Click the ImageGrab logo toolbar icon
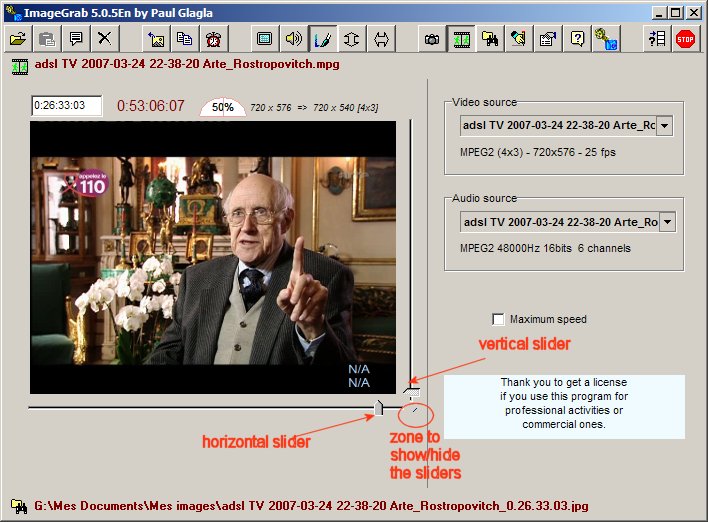The image size is (708, 522). (x=606, y=39)
